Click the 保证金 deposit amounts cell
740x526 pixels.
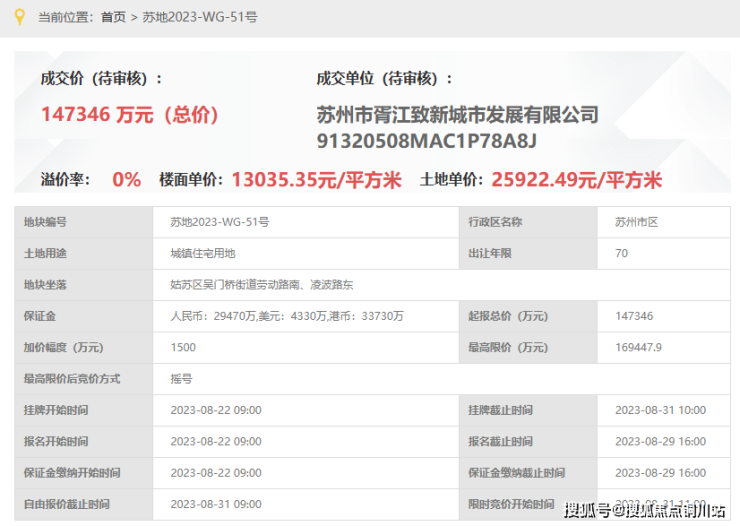click(287, 316)
